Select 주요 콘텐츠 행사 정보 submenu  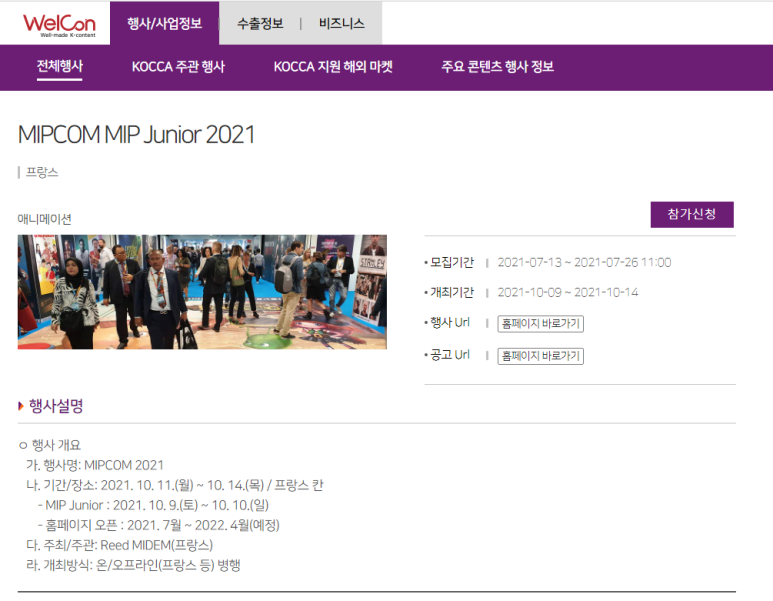click(x=497, y=67)
